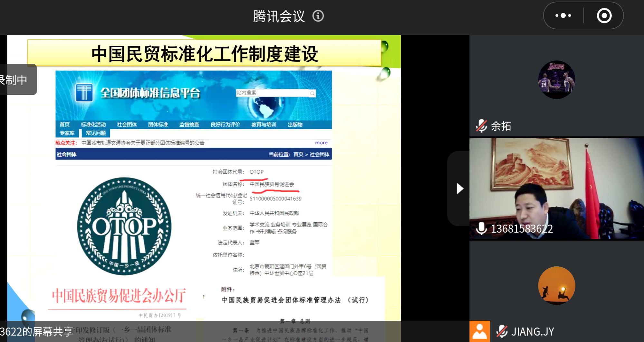Image resolution: width=644 pixels, height=342 pixels.
Task: Click the 13681583622 microphone icon
Action: click(x=481, y=228)
